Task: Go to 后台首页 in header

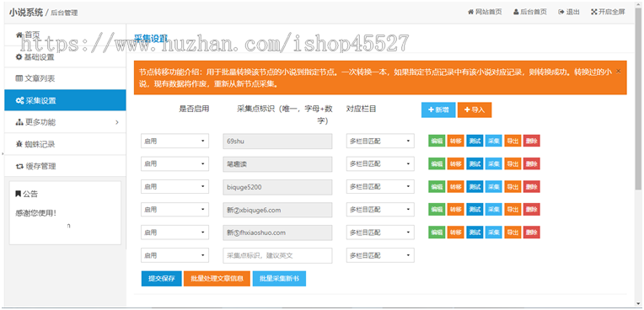Action: coord(530,12)
